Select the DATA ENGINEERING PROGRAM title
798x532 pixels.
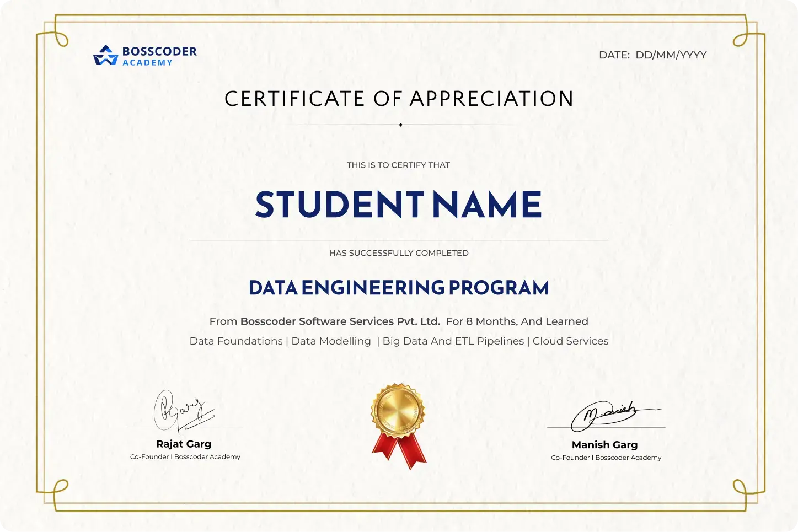tap(399, 287)
